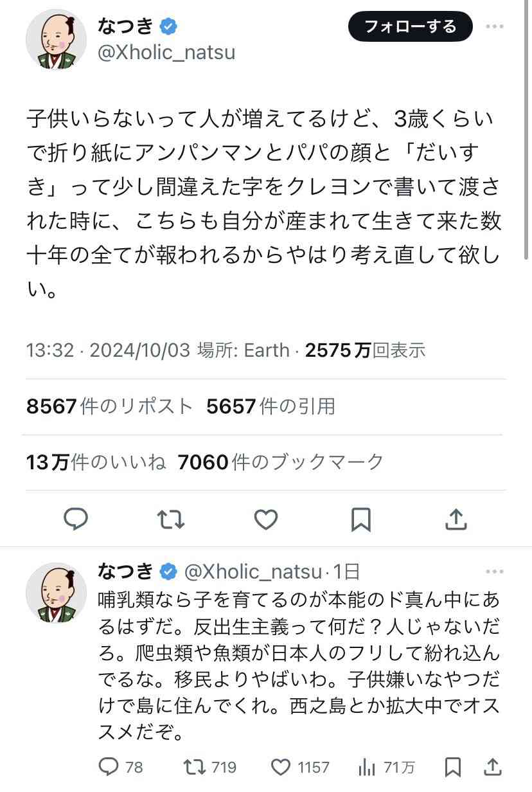Open the main post's profile avatar
This screenshot has height=792, width=532.
click(x=56, y=39)
